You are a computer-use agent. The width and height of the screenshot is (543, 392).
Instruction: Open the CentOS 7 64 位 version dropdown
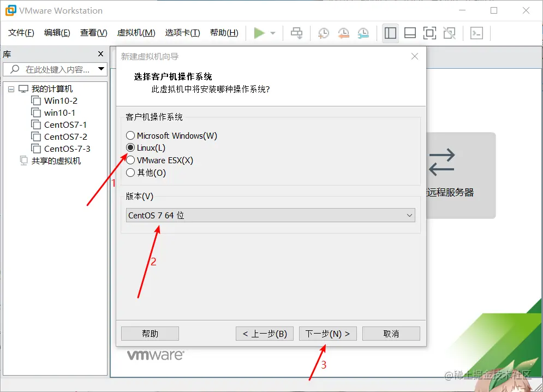tap(271, 215)
